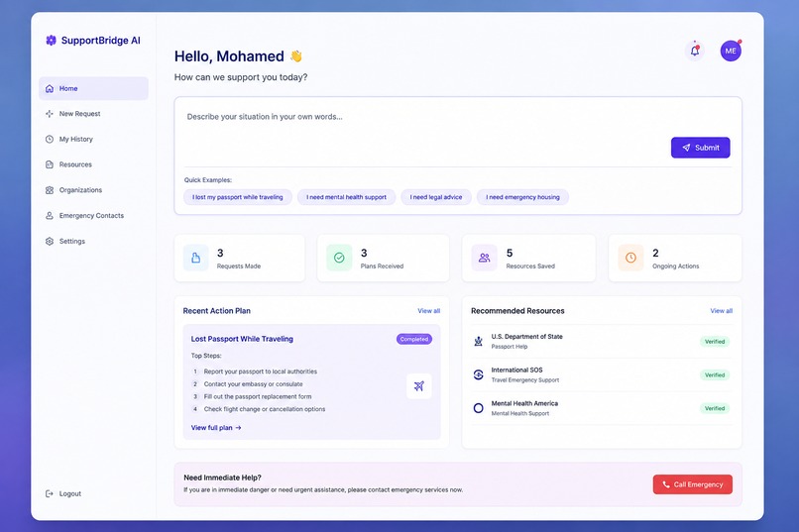Click the Requests Made blue icon
This screenshot has width=799, height=532.
click(195, 258)
